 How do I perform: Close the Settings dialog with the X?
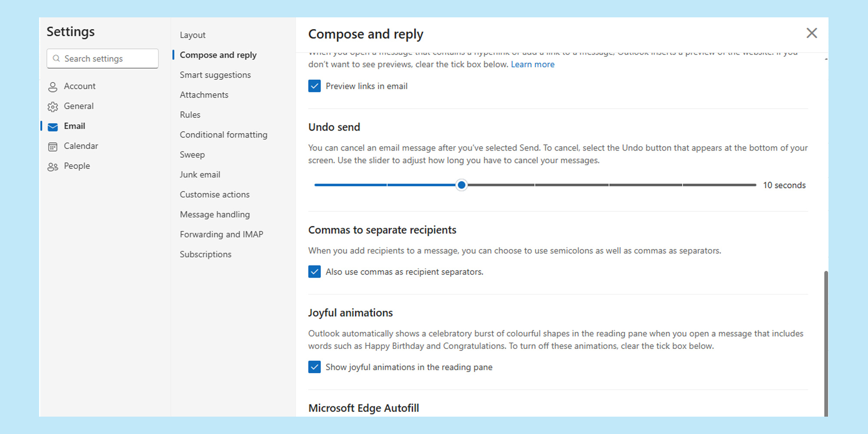point(812,33)
